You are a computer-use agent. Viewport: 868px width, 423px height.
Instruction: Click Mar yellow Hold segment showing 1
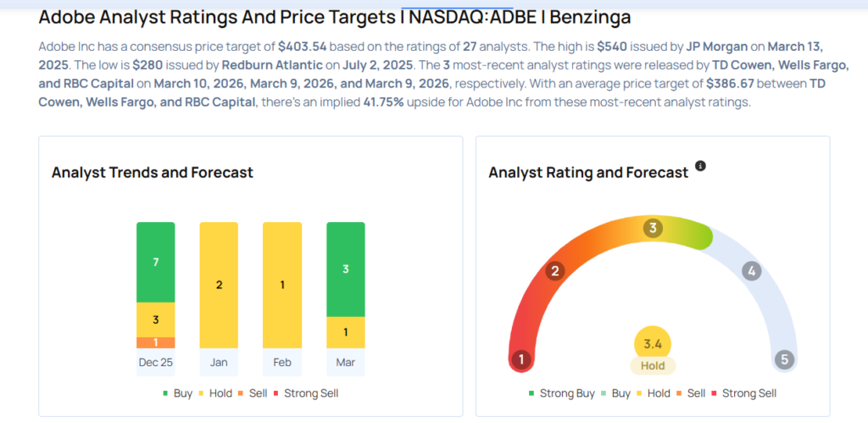pyautogui.click(x=345, y=332)
